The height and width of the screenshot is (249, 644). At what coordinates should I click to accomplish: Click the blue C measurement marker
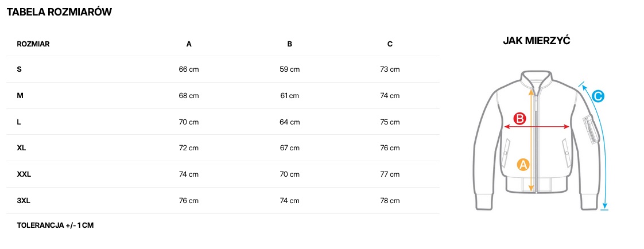598,96
